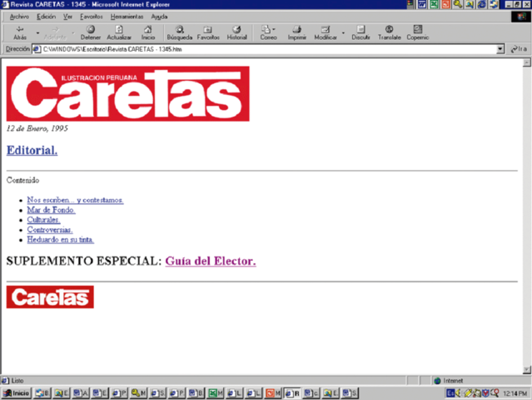The image size is (532, 400).
Task: Click the Atrás back toolbar button
Action: [x=20, y=32]
